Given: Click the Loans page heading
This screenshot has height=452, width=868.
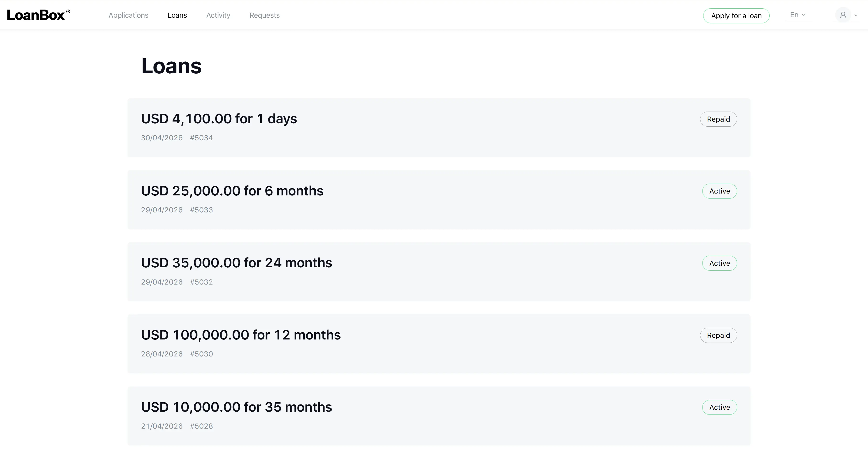Looking at the screenshot, I should coord(171,66).
